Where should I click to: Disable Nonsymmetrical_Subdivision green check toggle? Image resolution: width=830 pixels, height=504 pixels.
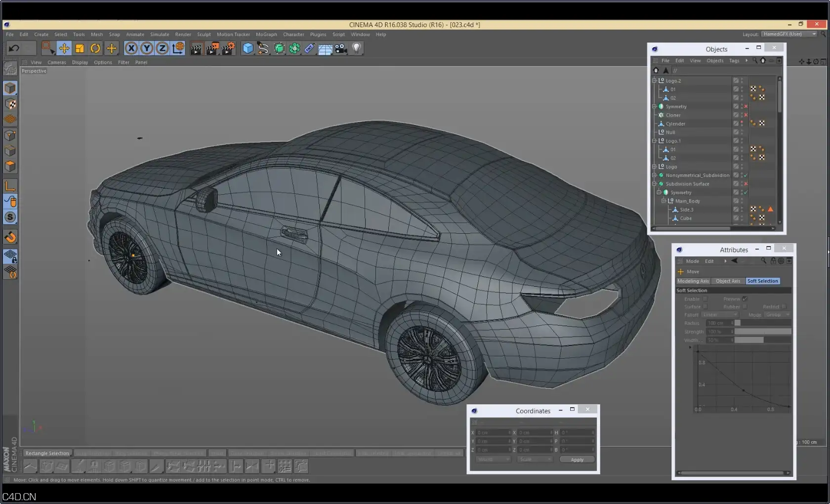(746, 175)
